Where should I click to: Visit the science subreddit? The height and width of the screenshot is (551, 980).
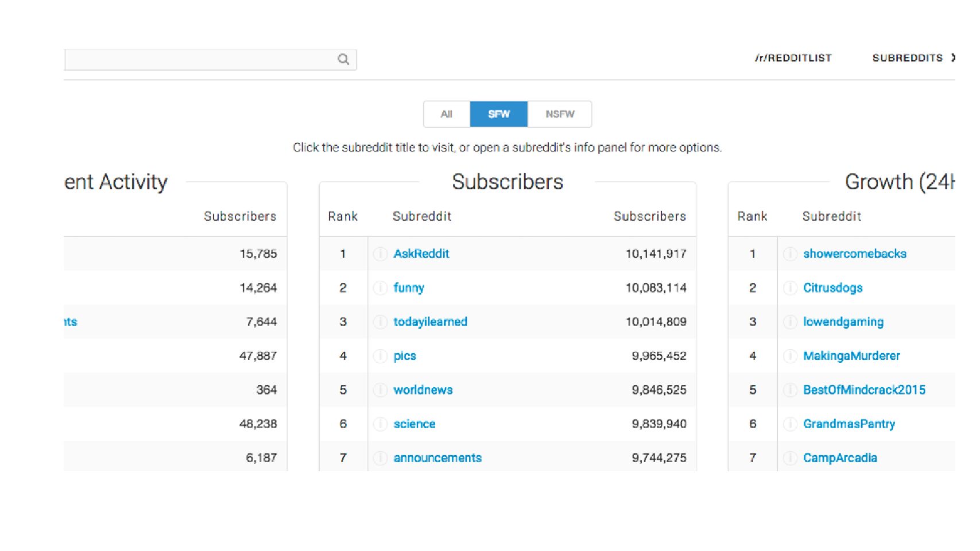click(x=415, y=424)
